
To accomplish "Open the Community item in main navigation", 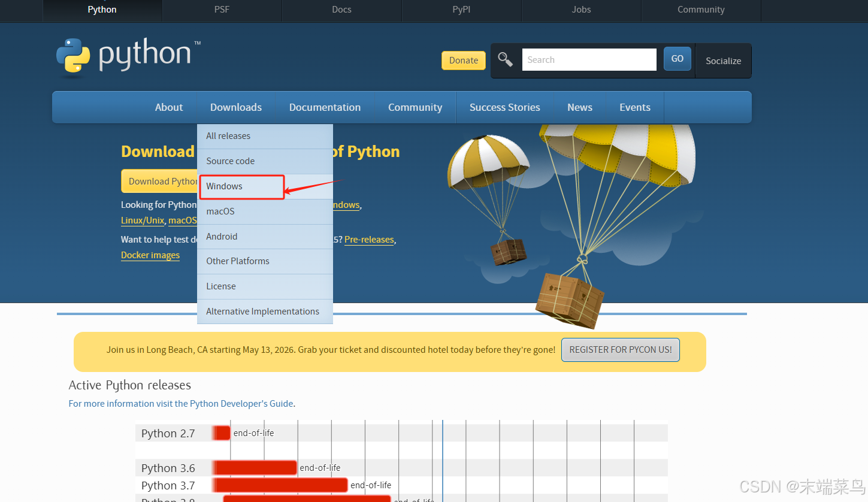I will pyautogui.click(x=415, y=107).
